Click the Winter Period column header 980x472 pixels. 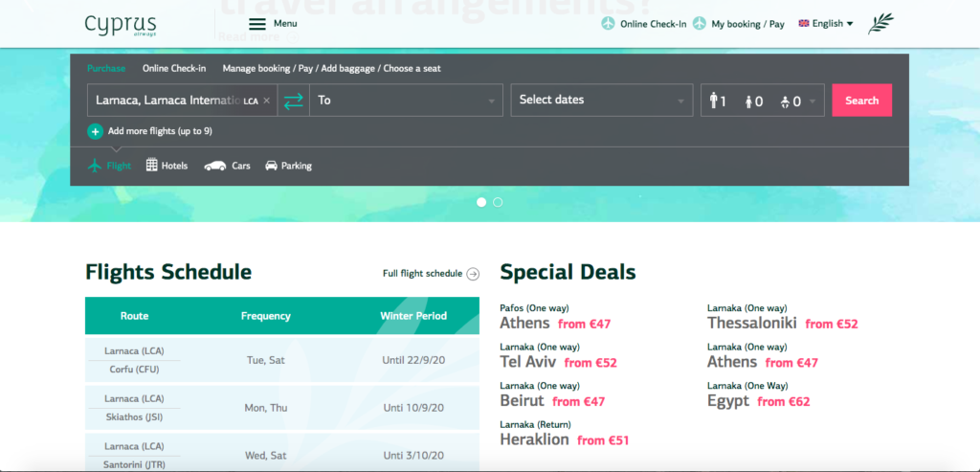pyautogui.click(x=413, y=316)
